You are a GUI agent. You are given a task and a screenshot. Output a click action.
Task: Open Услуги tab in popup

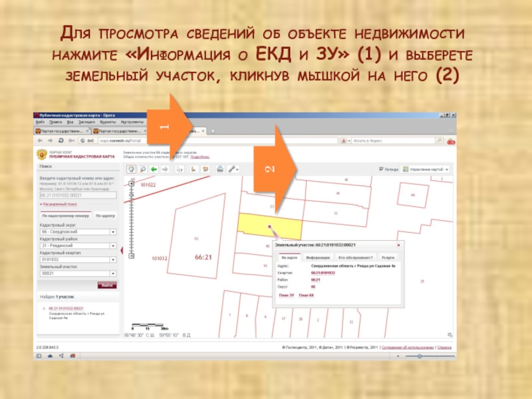388,257
